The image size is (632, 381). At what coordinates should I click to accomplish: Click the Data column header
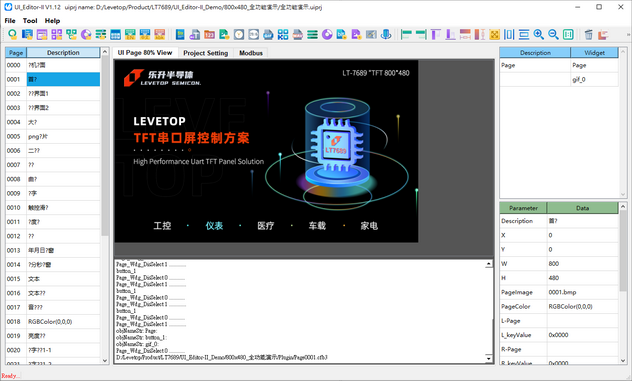582,208
